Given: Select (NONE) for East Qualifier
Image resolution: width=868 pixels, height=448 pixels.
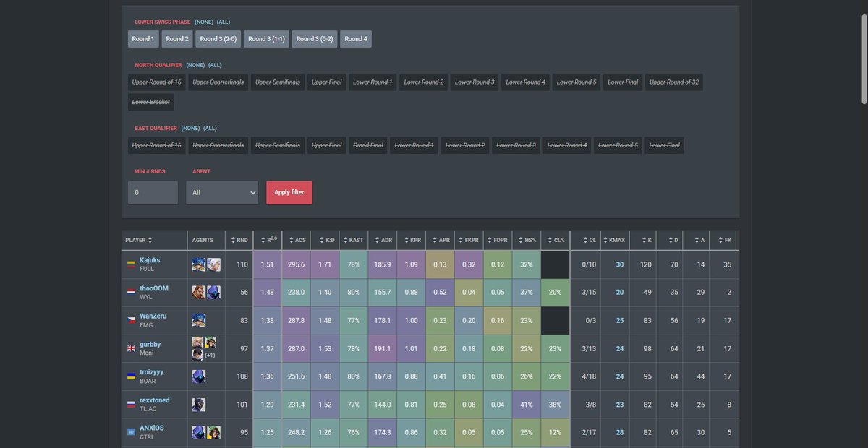Looking at the screenshot, I should pyautogui.click(x=190, y=128).
